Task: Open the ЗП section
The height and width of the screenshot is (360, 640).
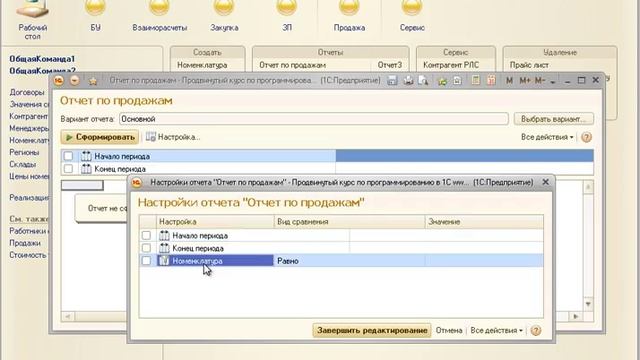Action: 287,16
